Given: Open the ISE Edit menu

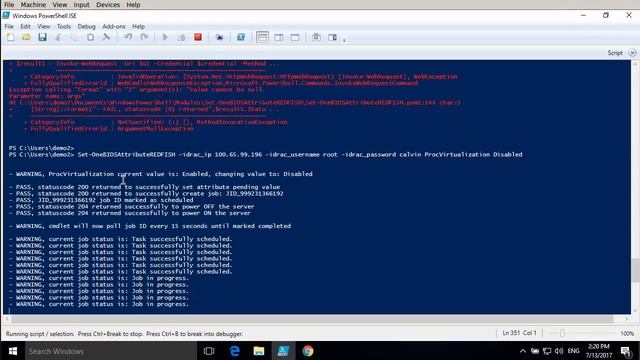Looking at the screenshot, I should pyautogui.click(x=25, y=26).
